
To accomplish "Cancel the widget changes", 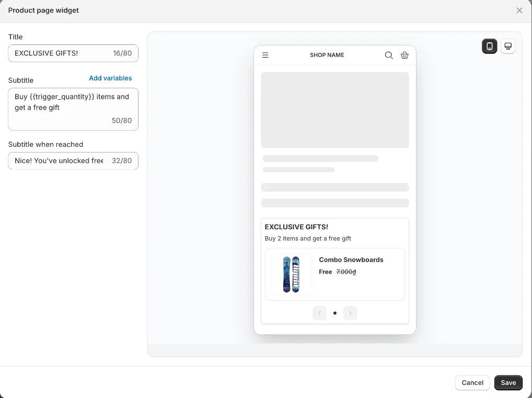I will pyautogui.click(x=472, y=383).
